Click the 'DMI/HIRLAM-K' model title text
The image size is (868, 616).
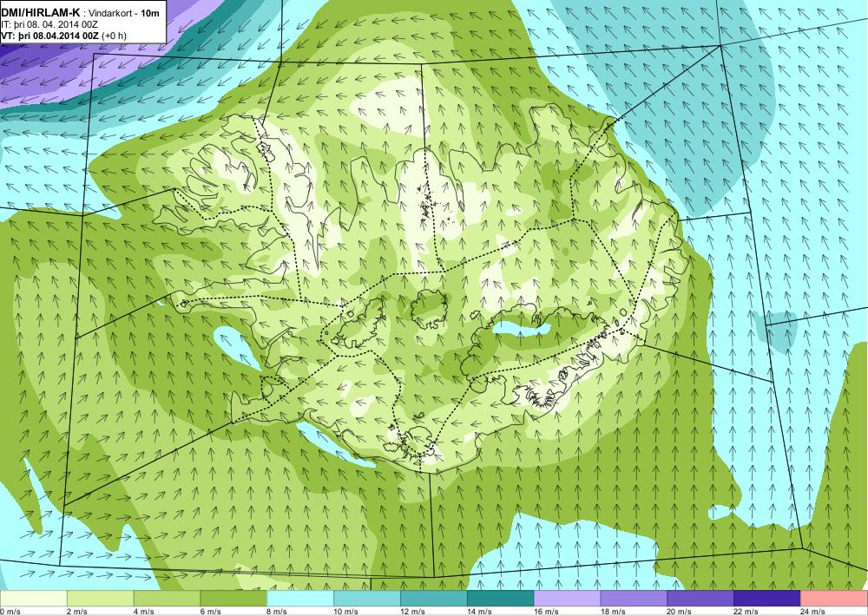41,13
